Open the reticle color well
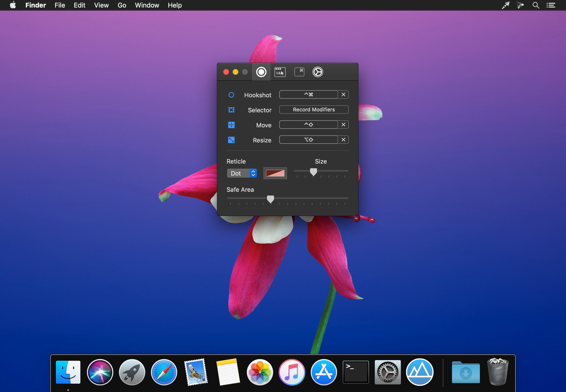Screen dimensions: 566x392 click(275, 173)
